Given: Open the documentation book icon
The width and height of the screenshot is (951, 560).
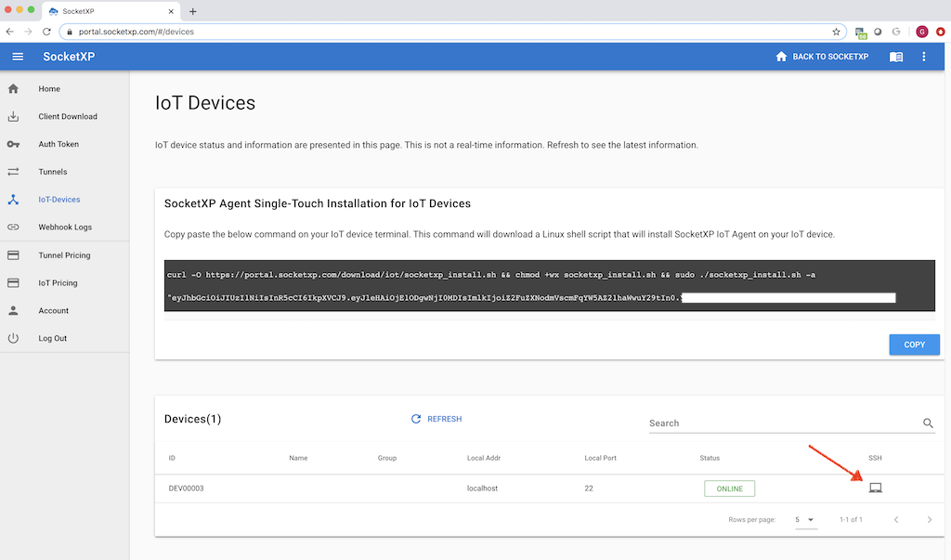Looking at the screenshot, I should pyautogui.click(x=895, y=57).
